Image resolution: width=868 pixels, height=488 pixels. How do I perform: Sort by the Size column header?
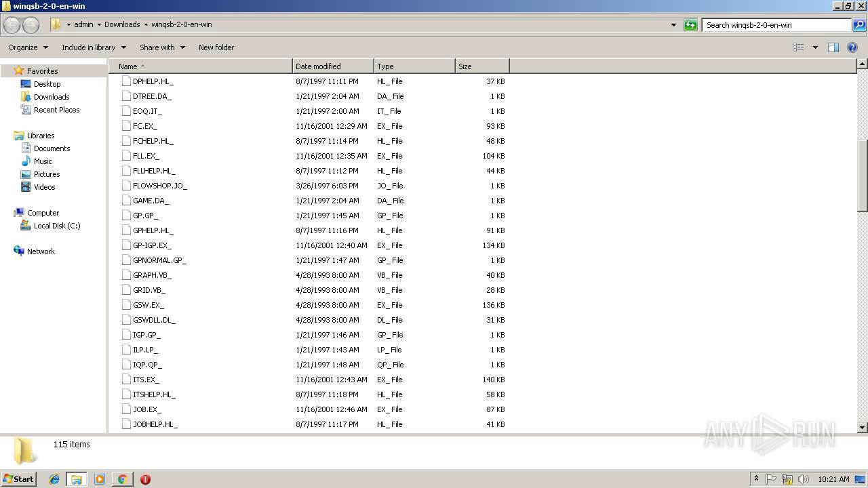click(x=482, y=66)
